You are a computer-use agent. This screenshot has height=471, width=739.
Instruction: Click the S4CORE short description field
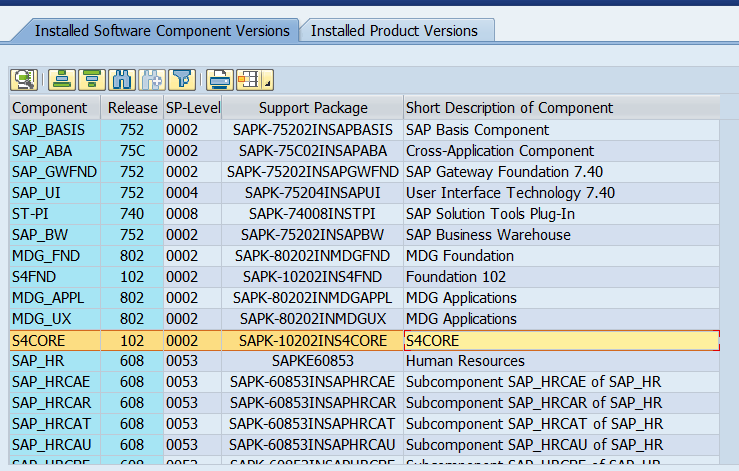point(561,340)
